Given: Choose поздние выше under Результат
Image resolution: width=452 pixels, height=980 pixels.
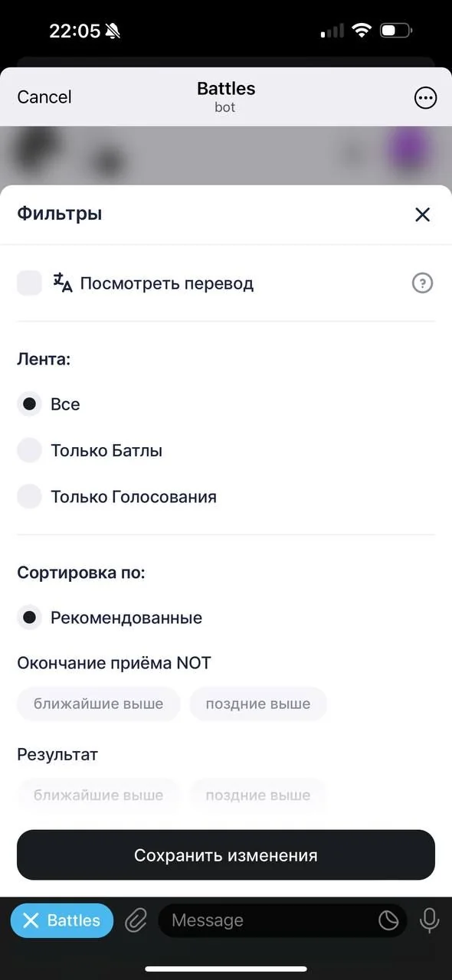Looking at the screenshot, I should (x=258, y=795).
